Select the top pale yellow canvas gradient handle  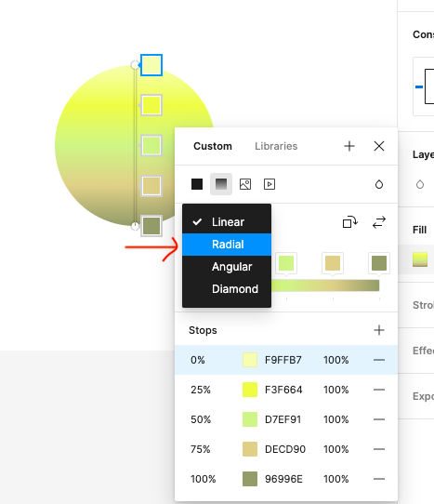point(151,65)
